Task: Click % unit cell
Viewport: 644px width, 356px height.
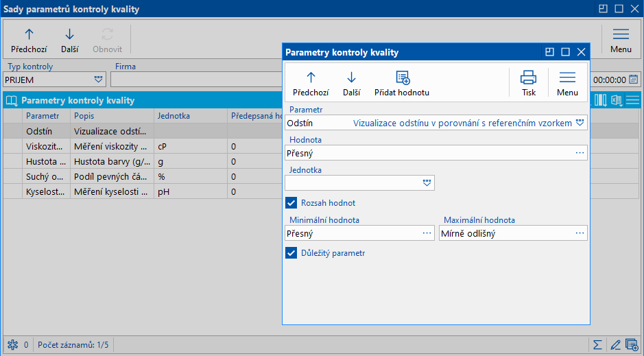Action: point(191,176)
